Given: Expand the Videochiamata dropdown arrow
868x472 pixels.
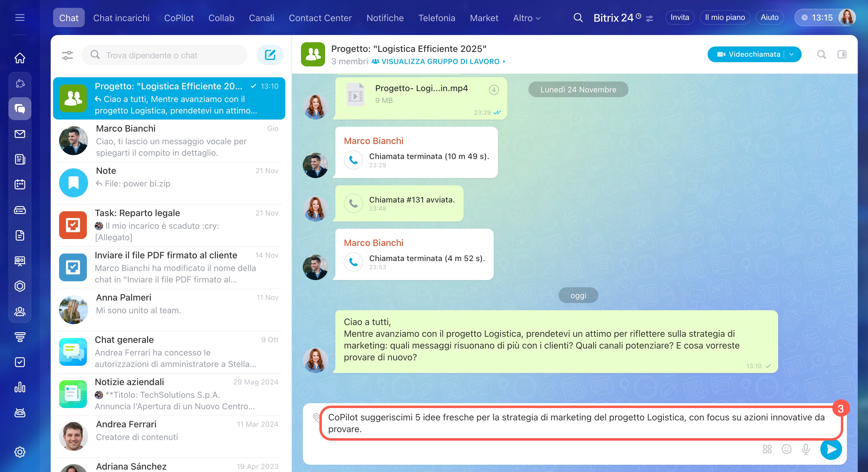Looking at the screenshot, I should (791, 54).
